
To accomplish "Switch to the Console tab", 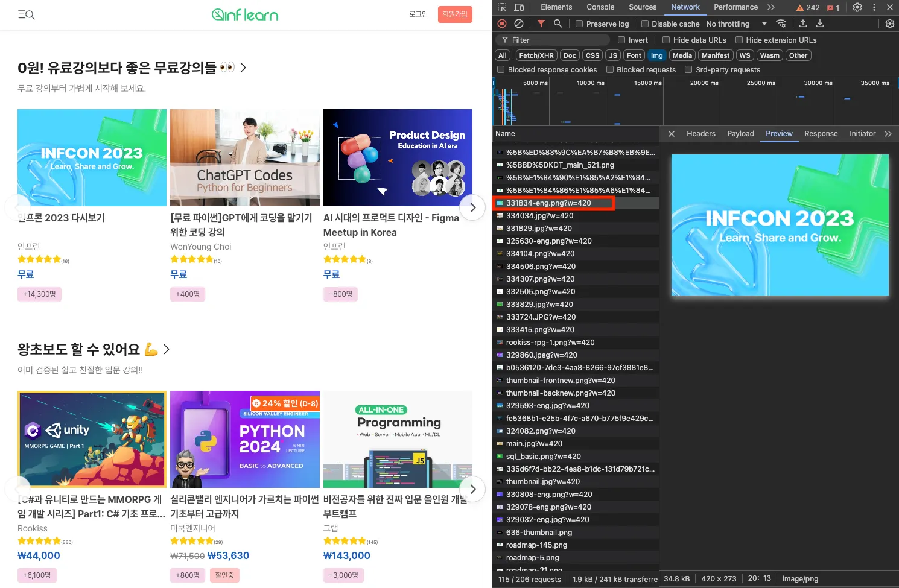I will (600, 7).
